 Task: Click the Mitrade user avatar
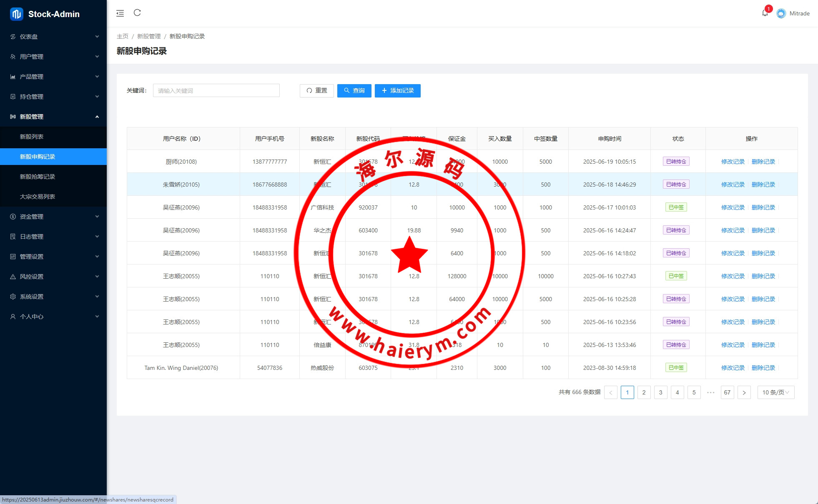[781, 13]
